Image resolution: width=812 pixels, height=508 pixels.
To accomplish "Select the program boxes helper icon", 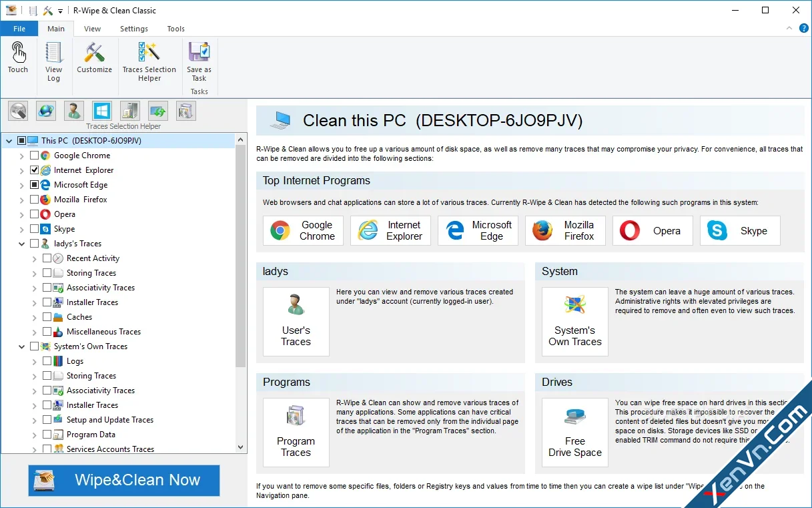I will click(186, 110).
